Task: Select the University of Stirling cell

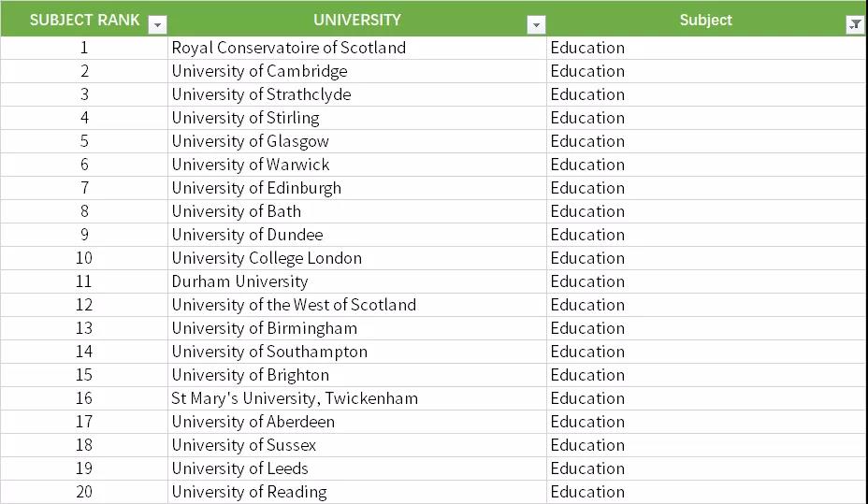Action: (245, 118)
